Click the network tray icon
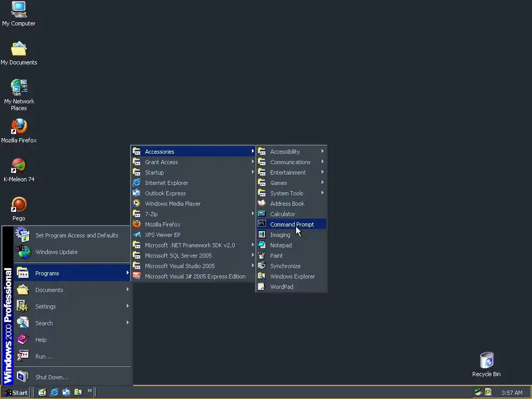 (478, 392)
